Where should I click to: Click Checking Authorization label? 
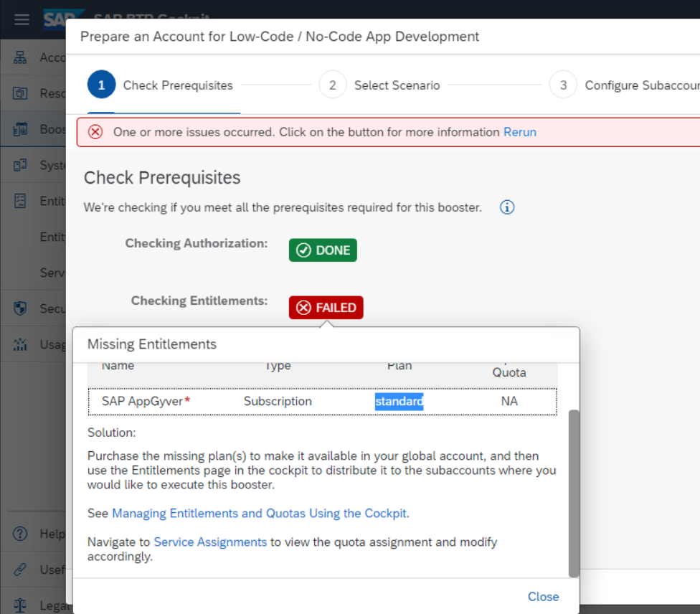(x=197, y=243)
